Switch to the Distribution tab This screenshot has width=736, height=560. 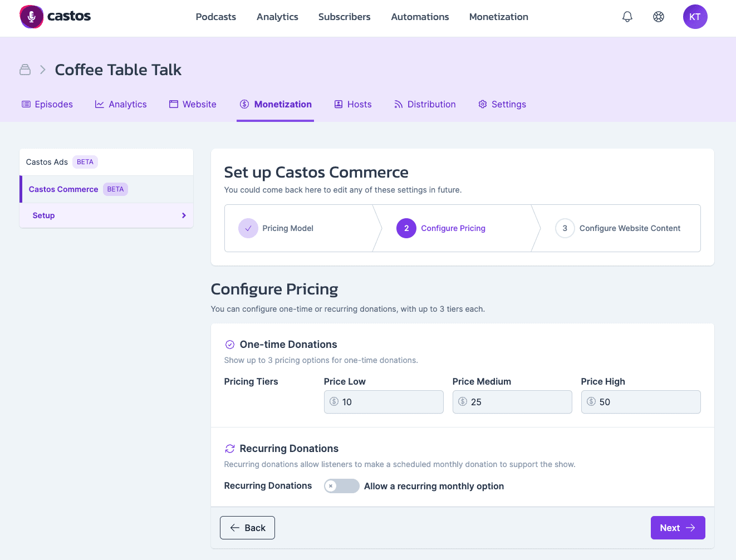pos(425,104)
